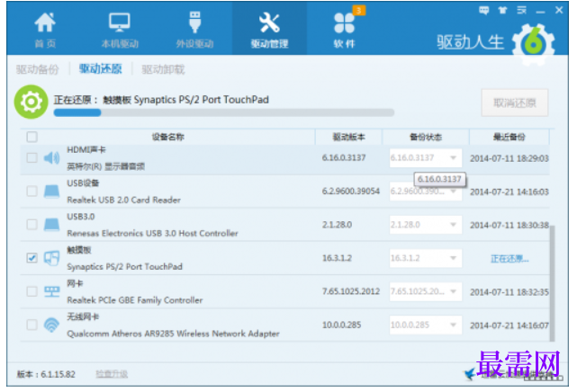Select 驱动管理 wrench tools icon

pos(269,22)
